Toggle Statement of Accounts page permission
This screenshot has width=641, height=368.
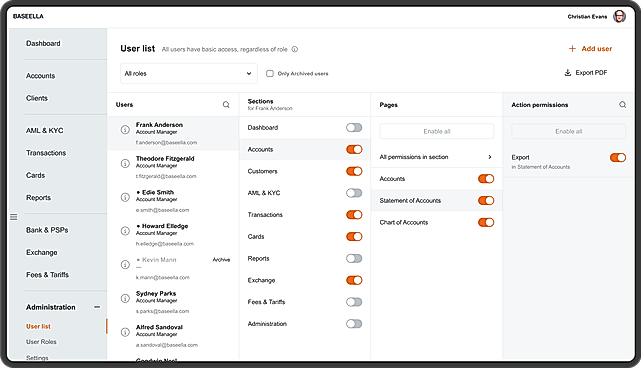[x=486, y=200]
